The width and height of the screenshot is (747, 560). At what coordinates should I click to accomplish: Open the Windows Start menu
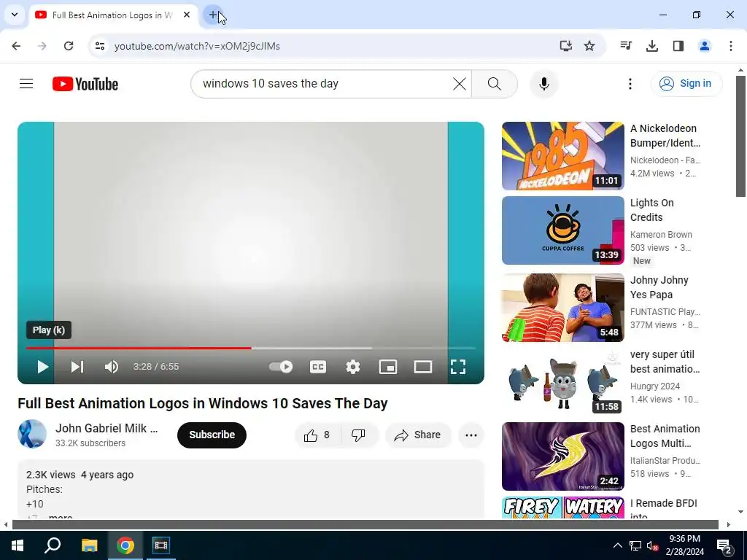pos(18,545)
